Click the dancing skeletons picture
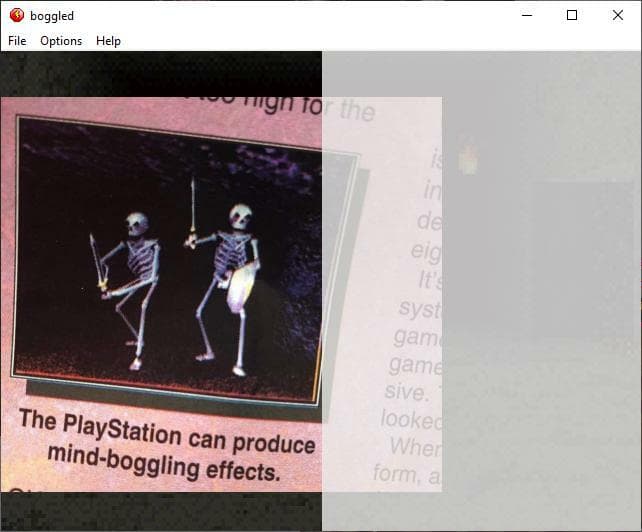Screen dimensions: 642x532 (184, 262)
